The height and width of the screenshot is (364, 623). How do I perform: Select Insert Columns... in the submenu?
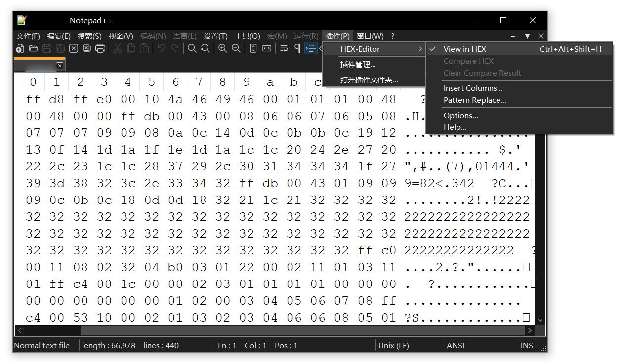pyautogui.click(x=473, y=88)
